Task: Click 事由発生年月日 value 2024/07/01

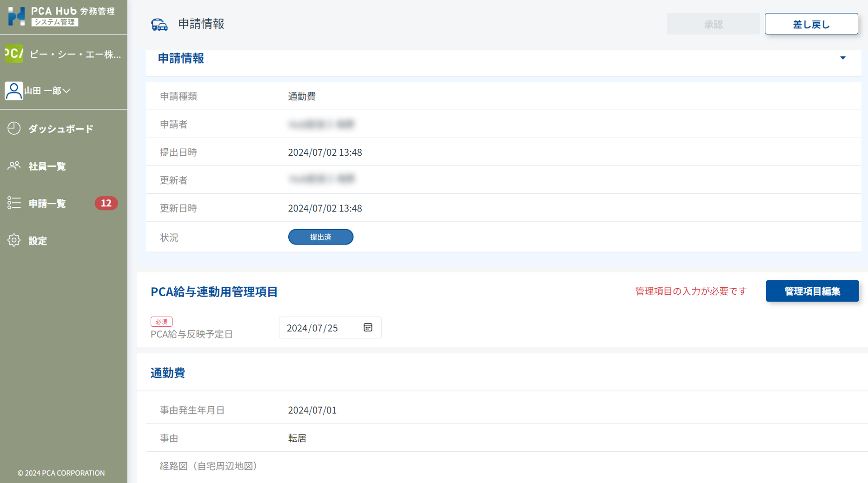Action: [x=312, y=410]
